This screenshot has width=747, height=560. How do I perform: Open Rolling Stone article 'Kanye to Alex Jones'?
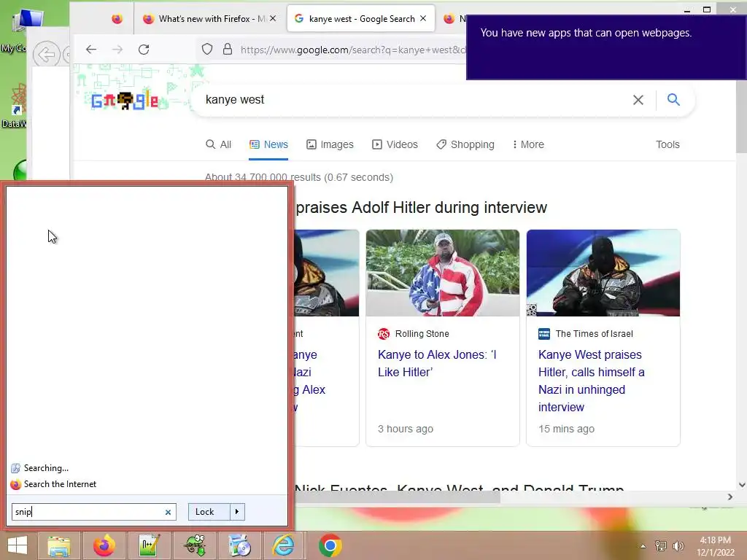click(437, 363)
